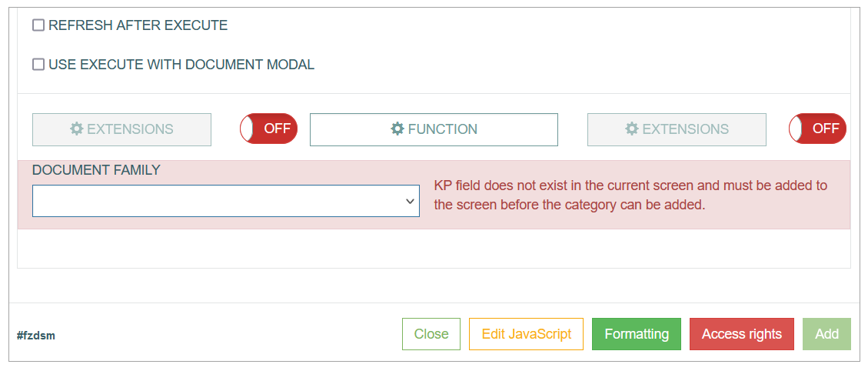Click the chevron arrow of the Document Family select

click(x=410, y=201)
